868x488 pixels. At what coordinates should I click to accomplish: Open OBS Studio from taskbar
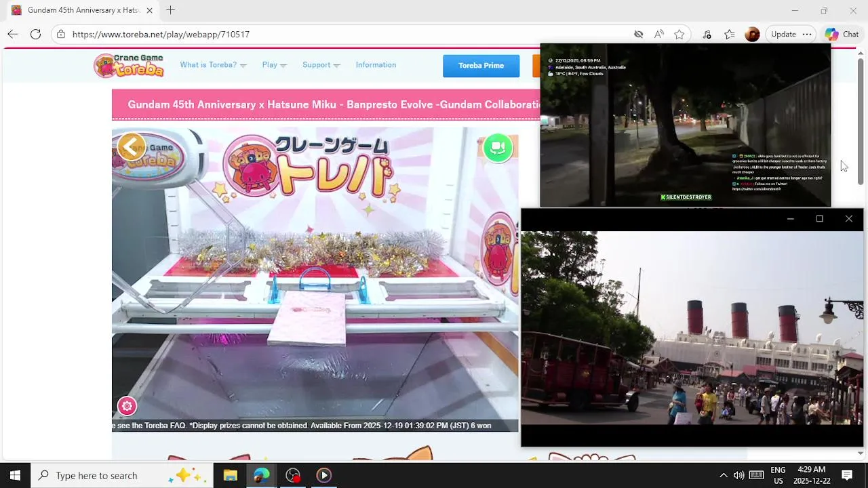(x=293, y=475)
